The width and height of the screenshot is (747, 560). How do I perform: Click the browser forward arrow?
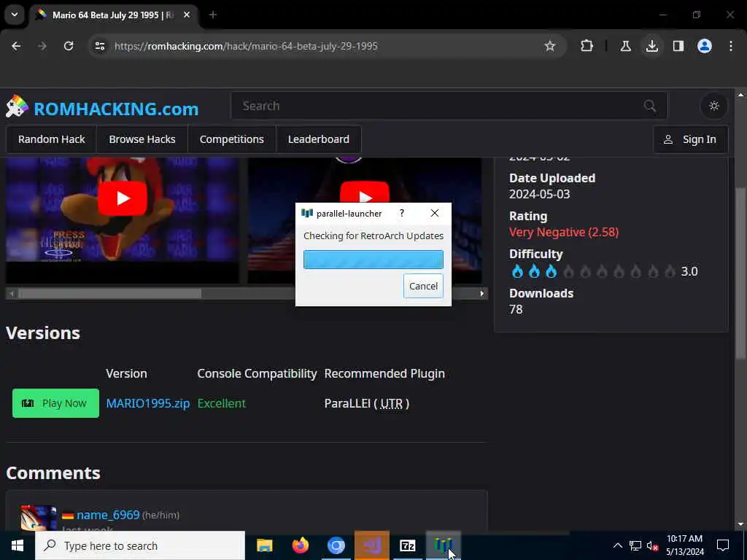pyautogui.click(x=42, y=46)
